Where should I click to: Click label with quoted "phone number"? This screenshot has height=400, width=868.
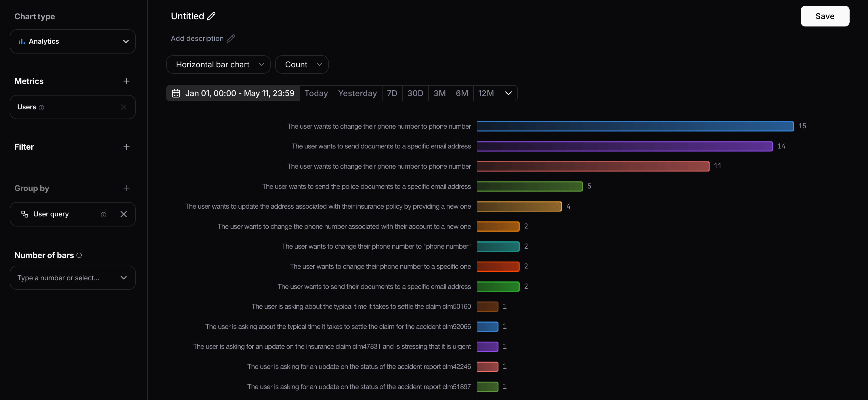click(376, 247)
